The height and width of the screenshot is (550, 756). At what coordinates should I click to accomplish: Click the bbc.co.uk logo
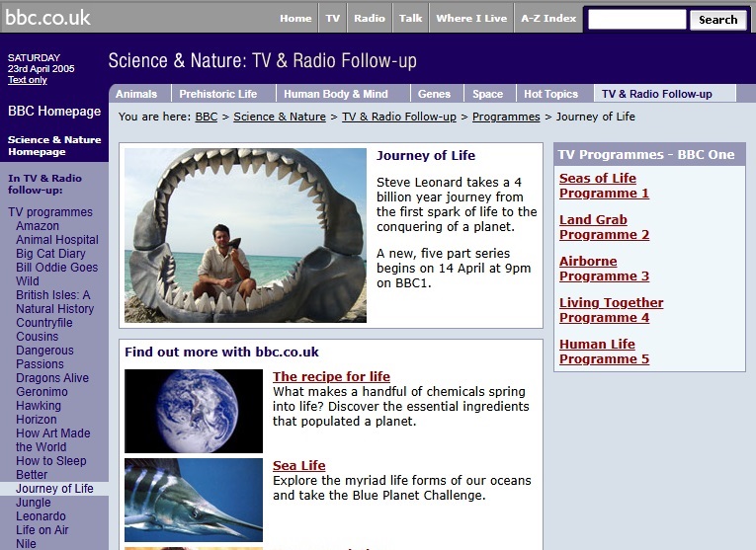click(x=47, y=18)
